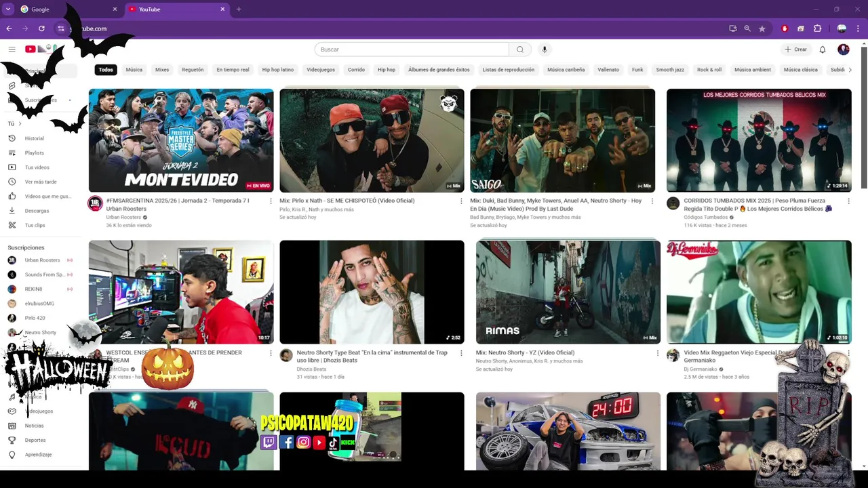Play the Montevideo Freestyle Master Series thumbnail

181,140
